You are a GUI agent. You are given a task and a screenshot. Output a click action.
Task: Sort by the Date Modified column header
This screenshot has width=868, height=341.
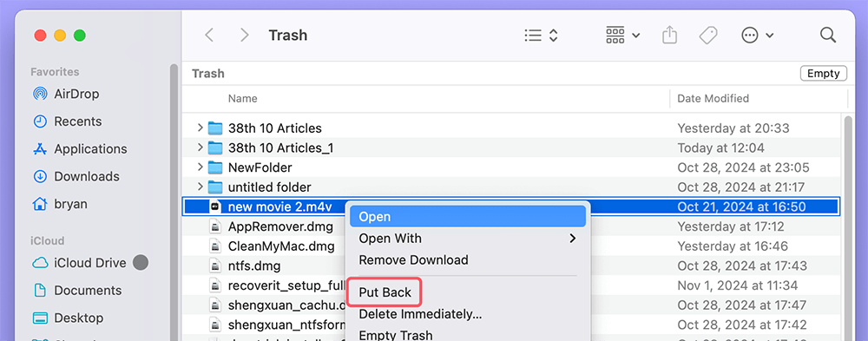[713, 99]
